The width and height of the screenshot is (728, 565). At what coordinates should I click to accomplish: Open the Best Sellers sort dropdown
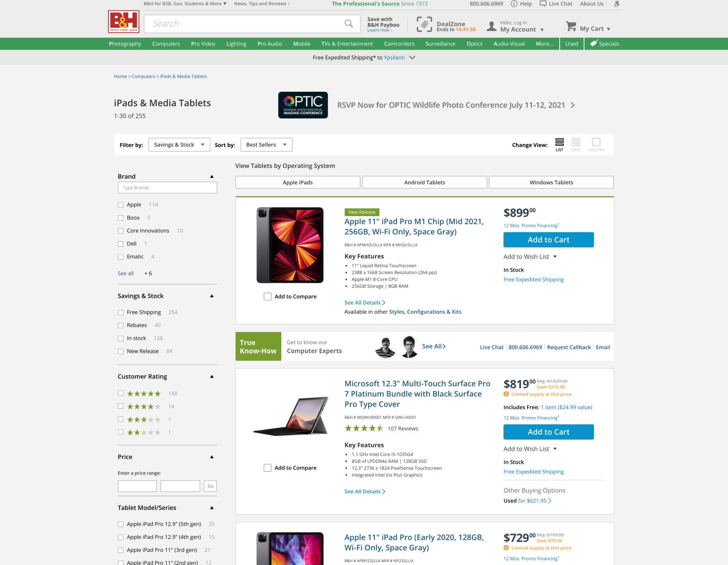[266, 145]
